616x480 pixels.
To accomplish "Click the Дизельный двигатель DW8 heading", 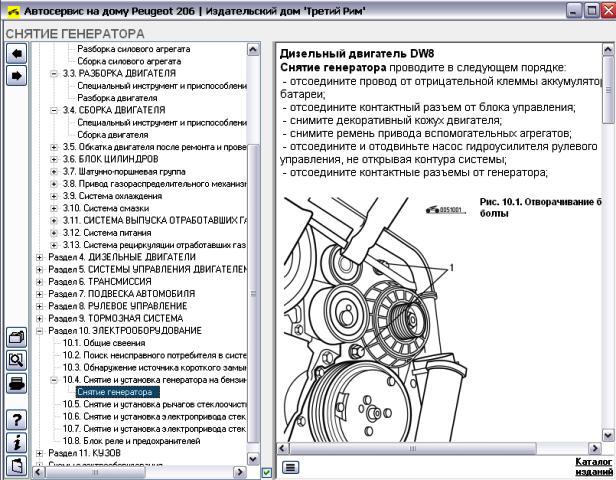I will pyautogui.click(x=357, y=53).
